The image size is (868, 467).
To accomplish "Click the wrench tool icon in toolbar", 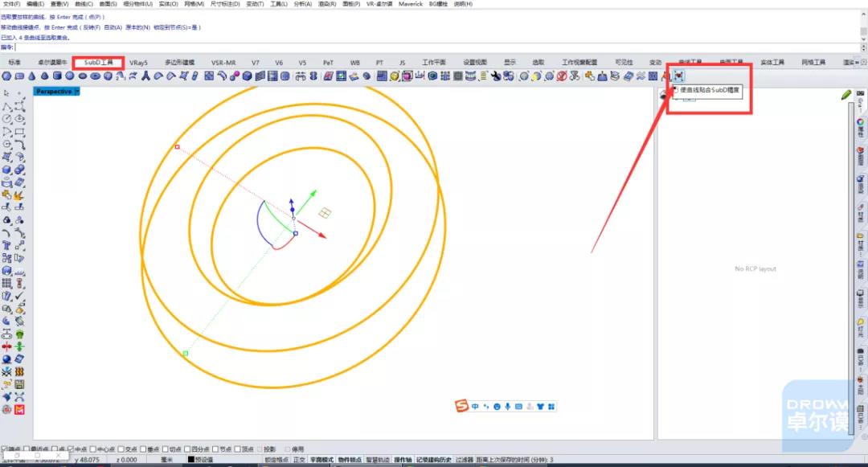I will pos(495,76).
